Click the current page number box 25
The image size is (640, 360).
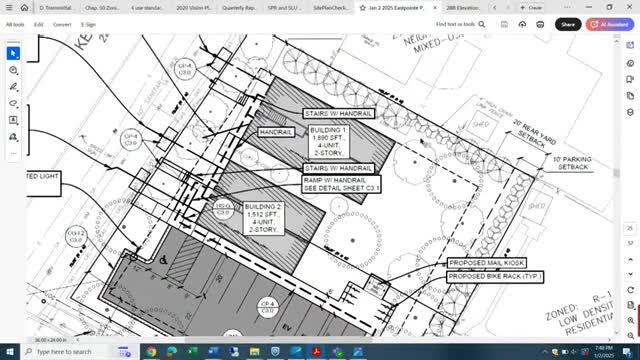pyautogui.click(x=630, y=228)
